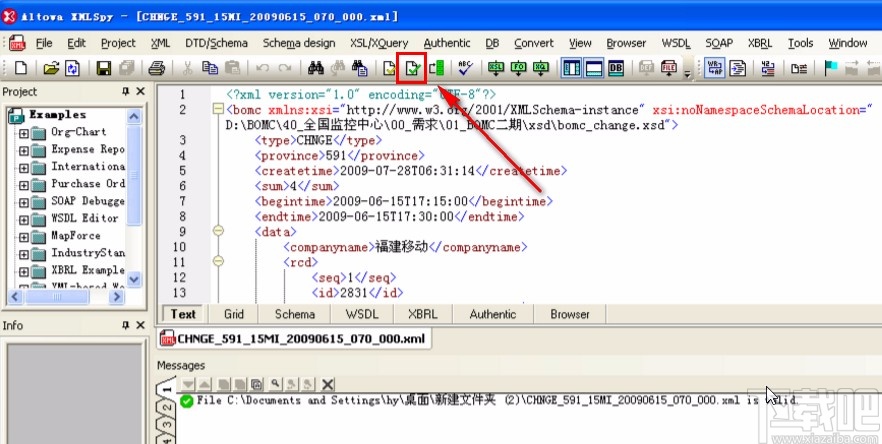
Task: Open a file with the yellow folder icon
Action: click(x=51, y=68)
